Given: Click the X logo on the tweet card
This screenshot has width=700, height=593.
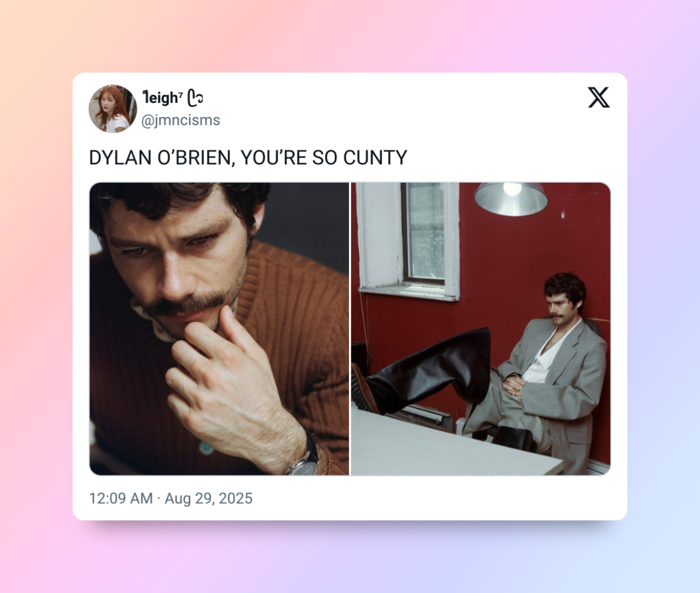Looking at the screenshot, I should point(598,97).
